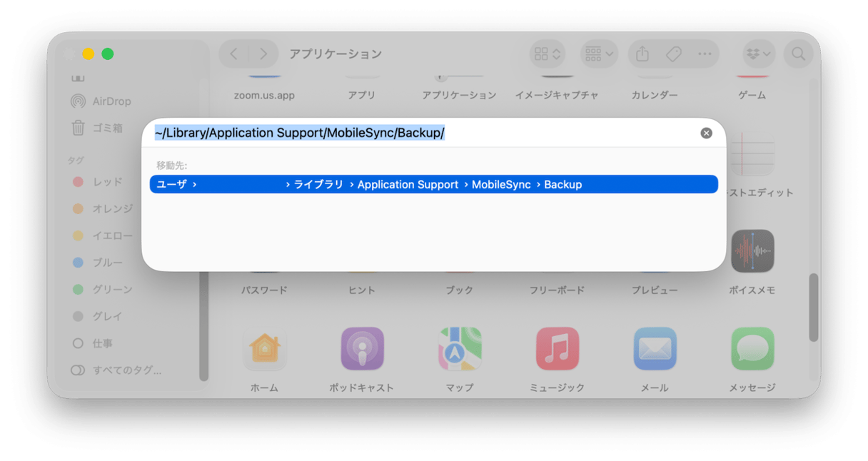Open the view layout dropdown

(x=547, y=54)
